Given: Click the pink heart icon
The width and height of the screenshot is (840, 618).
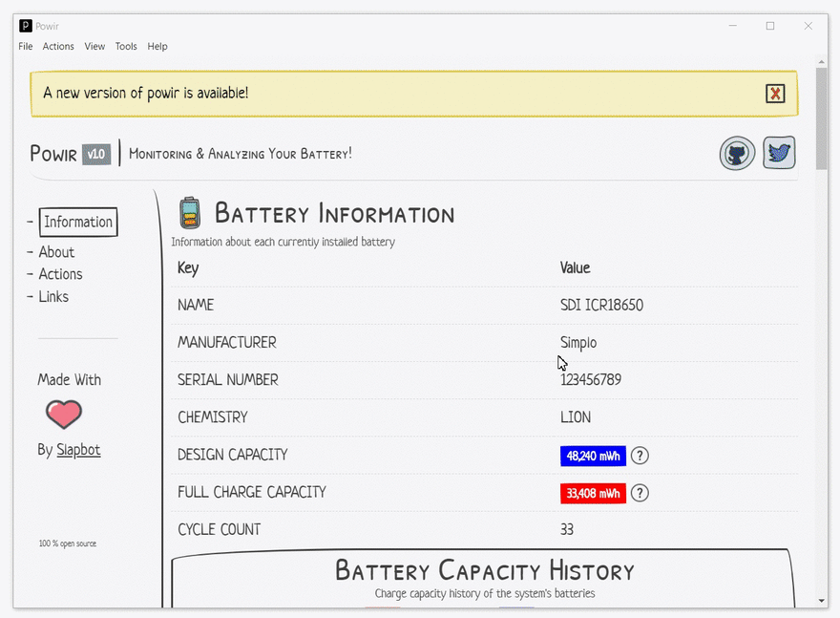Looking at the screenshot, I should pos(64,414).
